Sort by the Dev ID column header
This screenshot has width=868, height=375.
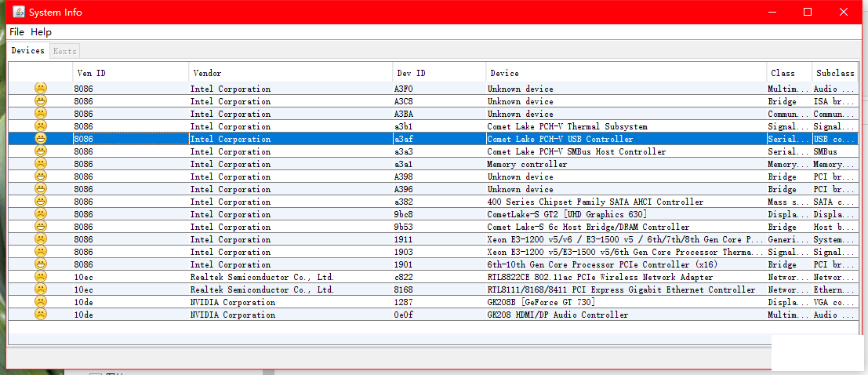tap(440, 73)
